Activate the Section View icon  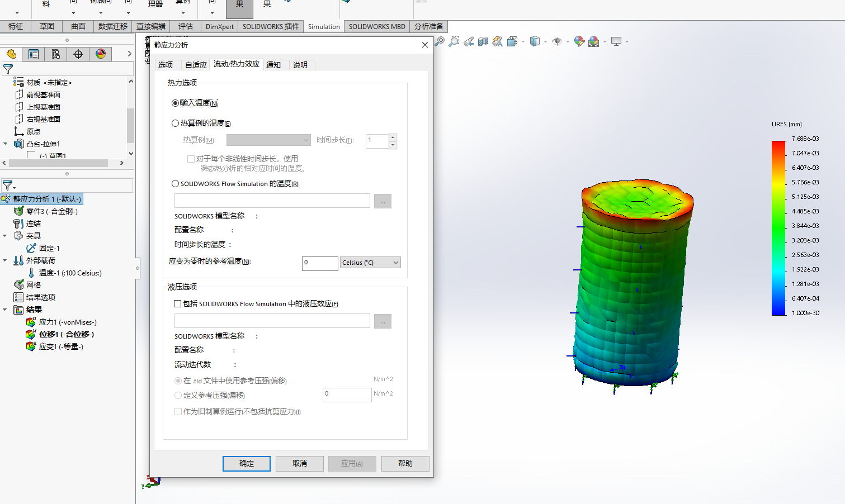point(483,41)
